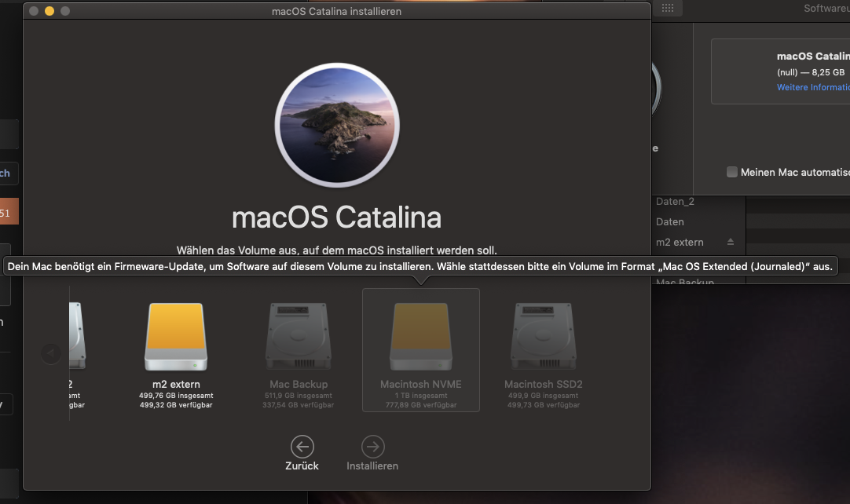Click the "337,54 GB verfügbar" text
This screenshot has height=504, width=850.
[299, 405]
